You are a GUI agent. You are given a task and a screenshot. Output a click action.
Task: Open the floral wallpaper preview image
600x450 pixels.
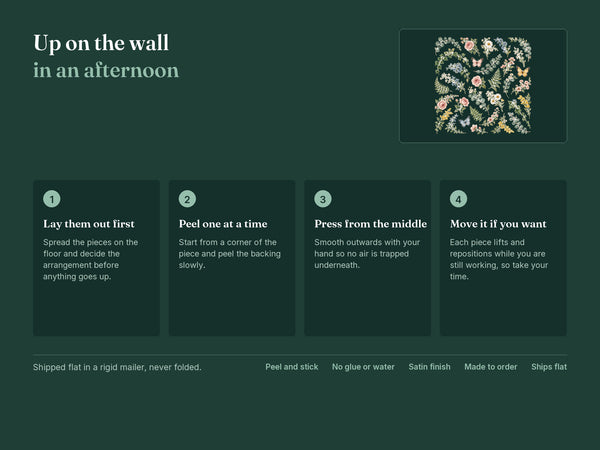(x=483, y=86)
